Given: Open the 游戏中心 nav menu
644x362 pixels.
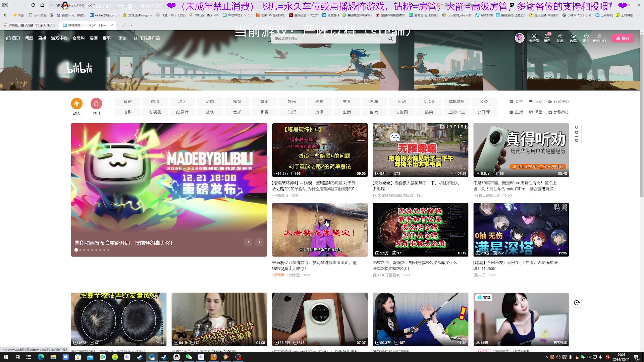Looking at the screenshot, I should pos(59,38).
